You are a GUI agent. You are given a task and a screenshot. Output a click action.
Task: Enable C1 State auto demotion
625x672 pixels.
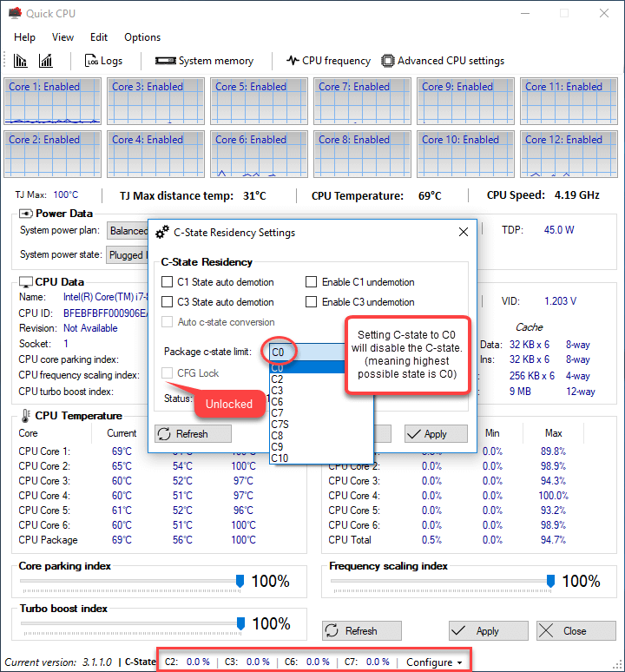coord(167,282)
